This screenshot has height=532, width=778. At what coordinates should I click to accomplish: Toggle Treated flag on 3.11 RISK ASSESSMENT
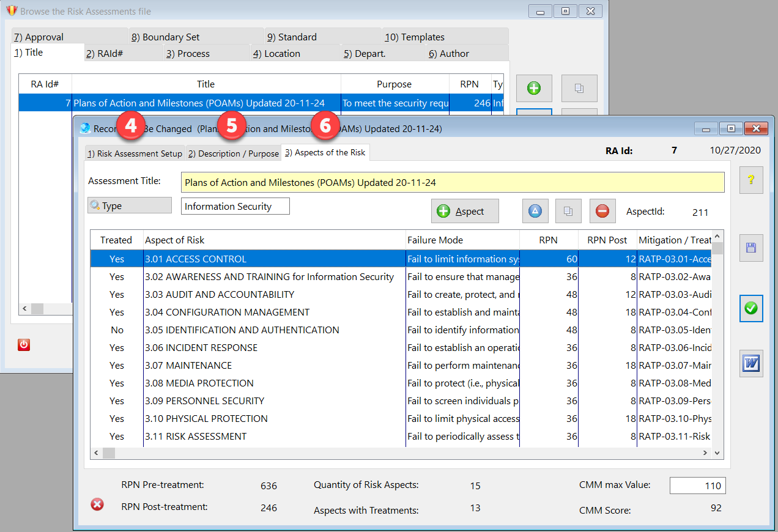(x=116, y=436)
